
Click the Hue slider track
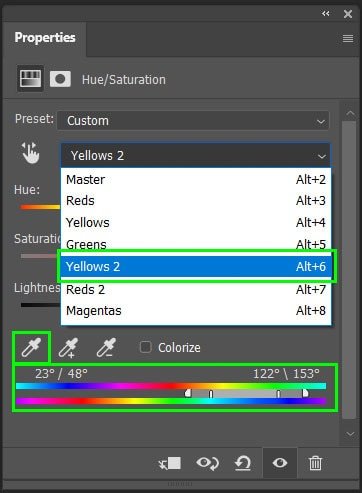click(40, 207)
